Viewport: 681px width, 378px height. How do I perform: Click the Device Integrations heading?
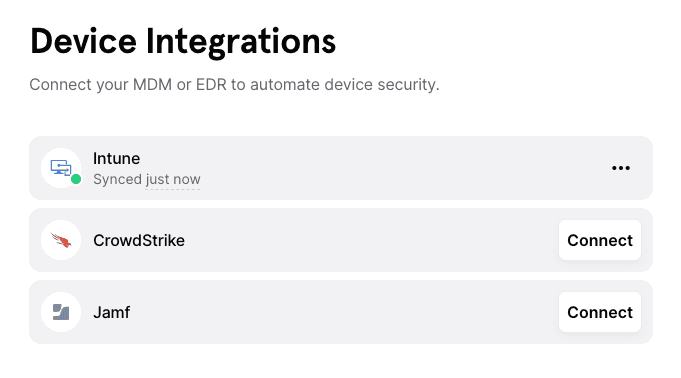[x=183, y=41]
